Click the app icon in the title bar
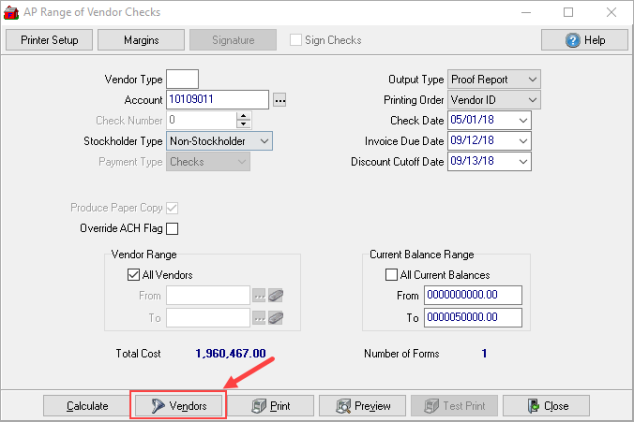 tap(12, 12)
